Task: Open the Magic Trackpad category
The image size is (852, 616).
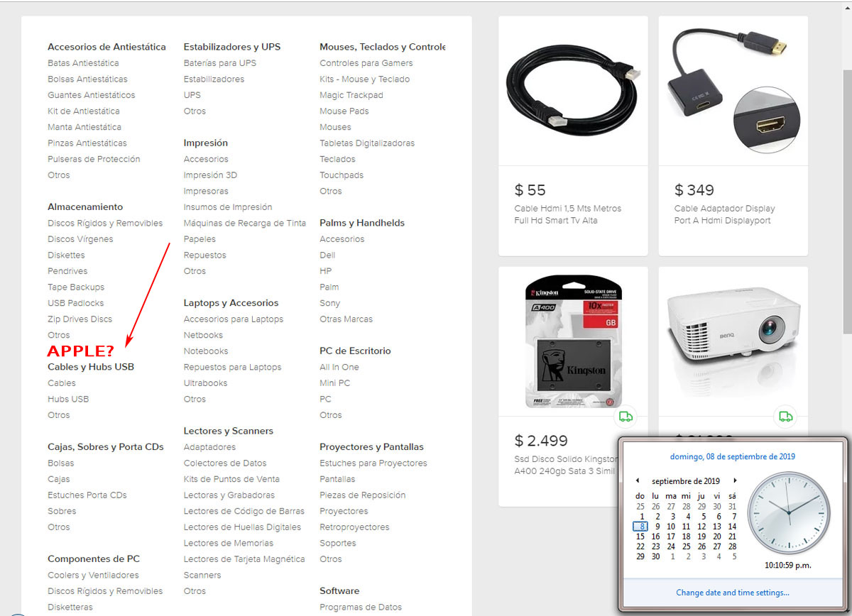Action: (351, 94)
